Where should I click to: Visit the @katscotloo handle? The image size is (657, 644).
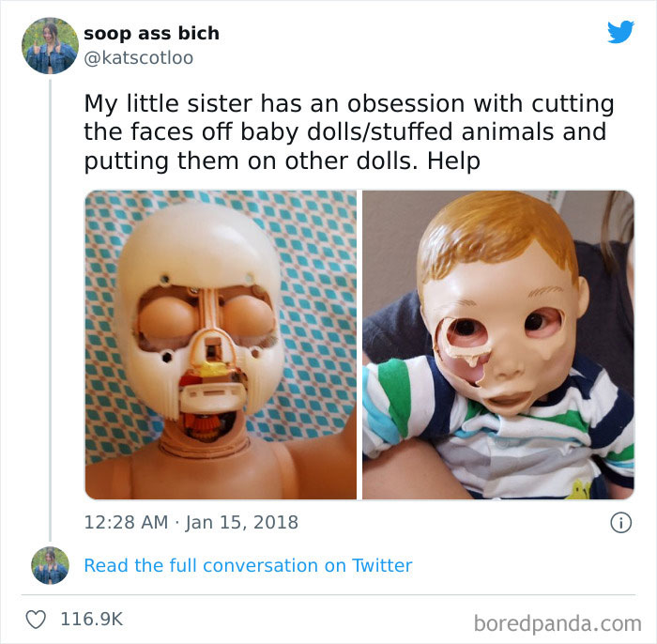pyautogui.click(x=138, y=57)
